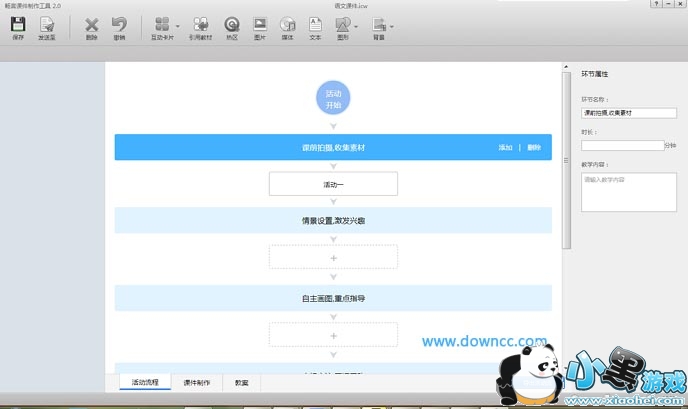Expand the Shapes (图形) dropdown arrow
Screen dimensions: 688x409
coord(356,25)
